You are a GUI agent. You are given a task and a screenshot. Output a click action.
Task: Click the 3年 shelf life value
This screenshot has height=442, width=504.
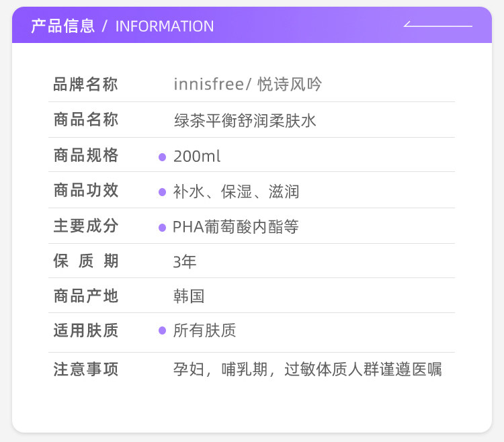[185, 261]
